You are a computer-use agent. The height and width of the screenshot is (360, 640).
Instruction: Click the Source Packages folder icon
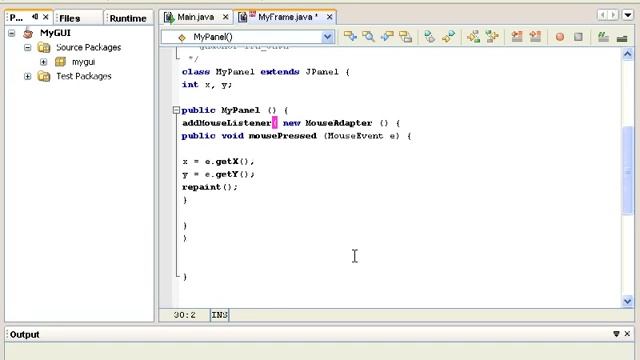pyautogui.click(x=44, y=47)
